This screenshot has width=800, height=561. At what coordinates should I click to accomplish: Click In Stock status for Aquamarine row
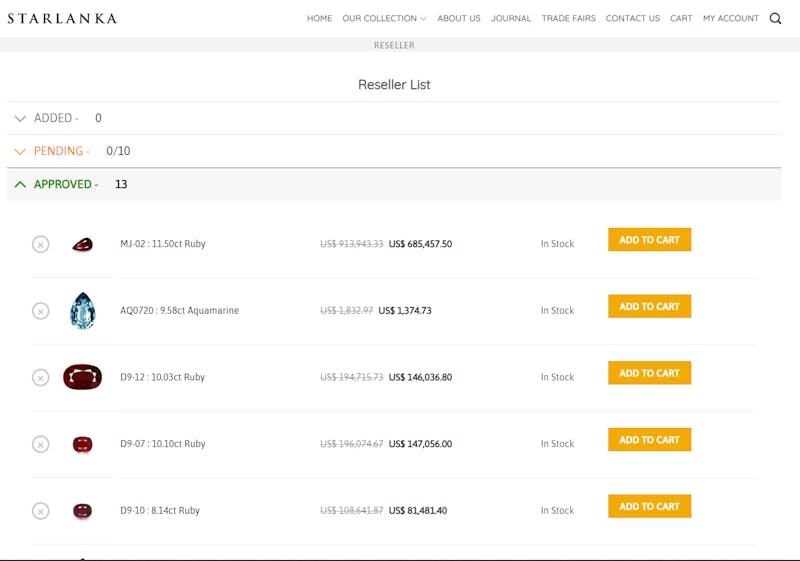pos(558,310)
